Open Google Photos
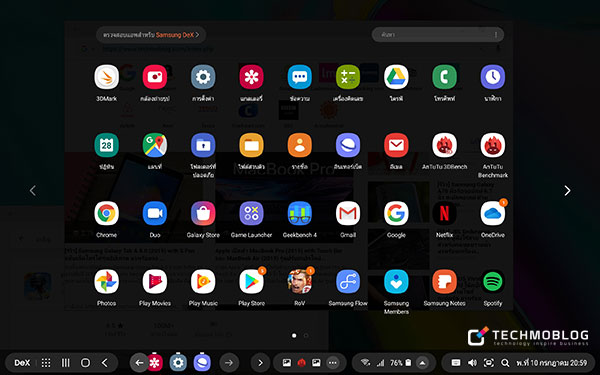The width and height of the screenshot is (600, 375). tap(106, 281)
